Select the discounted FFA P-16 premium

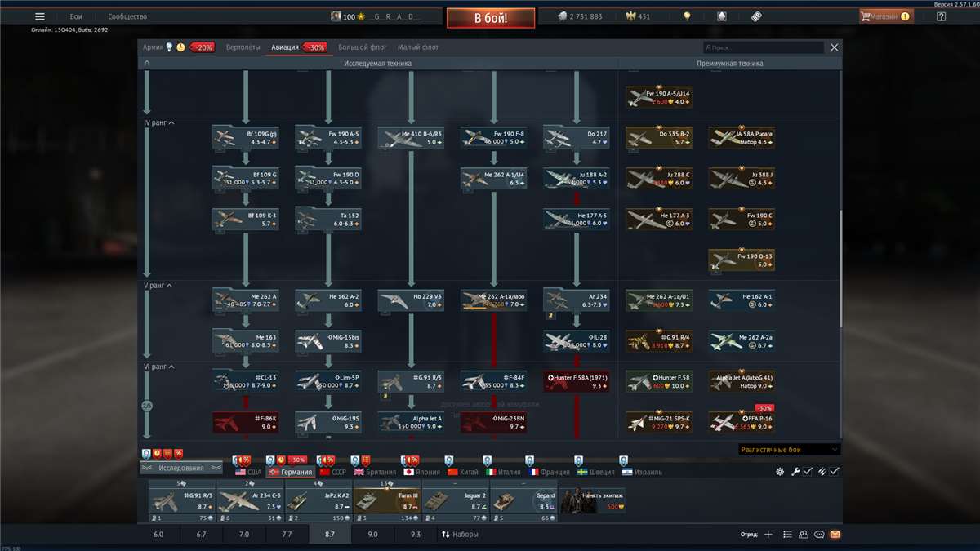tap(742, 422)
